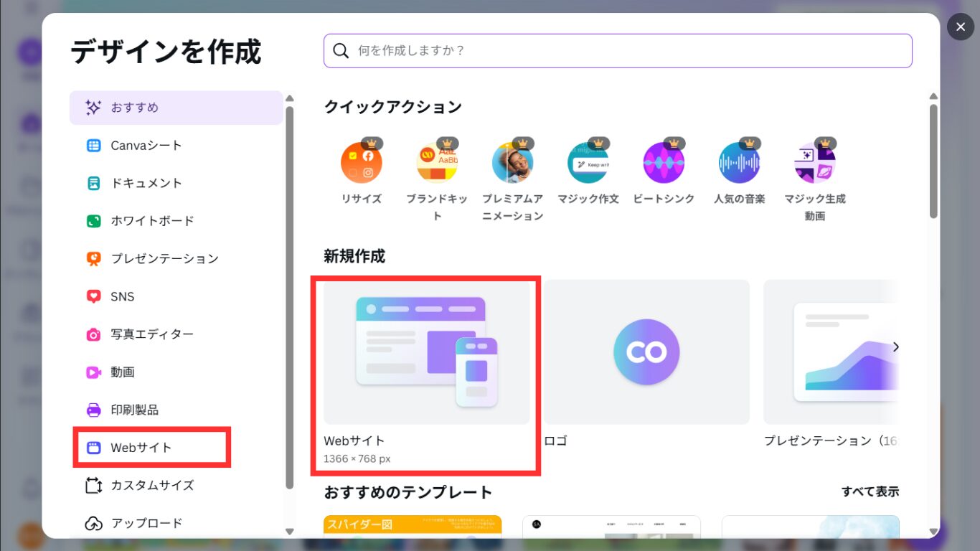Click the main panel scroll-up arrow

click(933, 97)
